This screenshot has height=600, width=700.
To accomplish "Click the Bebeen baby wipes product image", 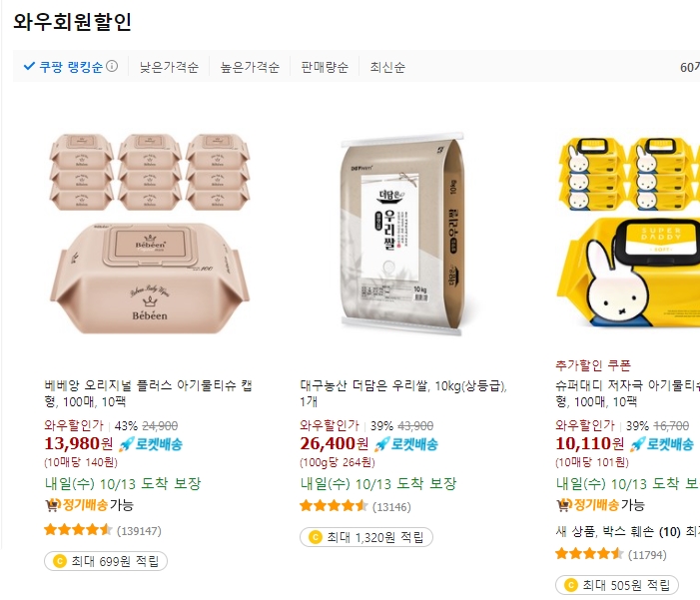I will coord(150,233).
